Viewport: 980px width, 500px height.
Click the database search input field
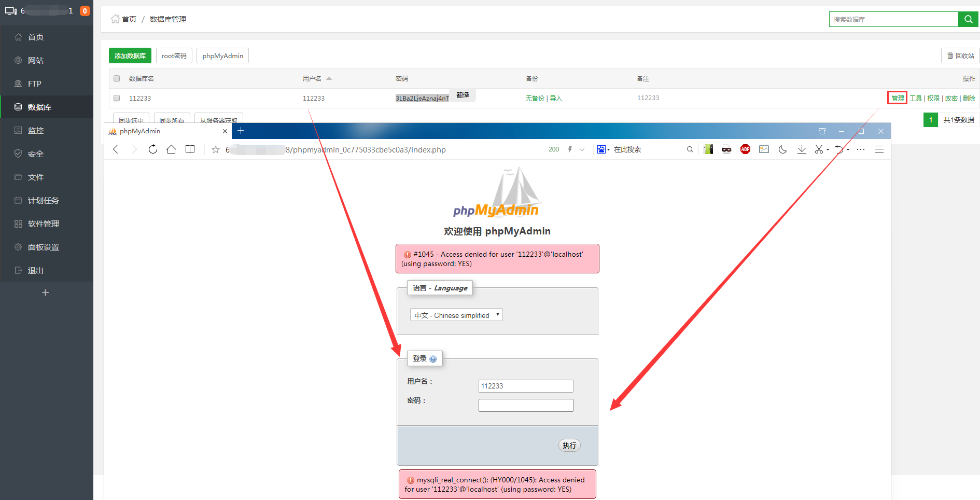893,19
